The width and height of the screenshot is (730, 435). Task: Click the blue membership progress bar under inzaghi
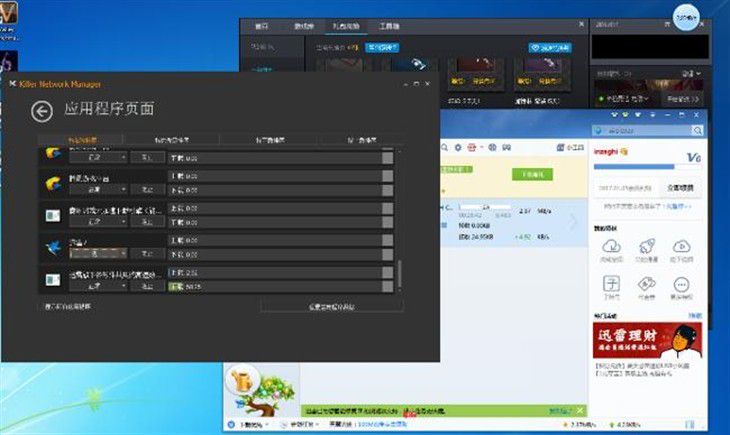647,166
